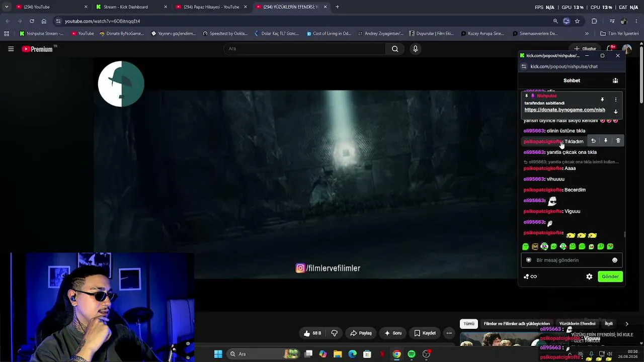This screenshot has width=644, height=362.
Task: Unpin the pinned chat message
Action: point(602,100)
